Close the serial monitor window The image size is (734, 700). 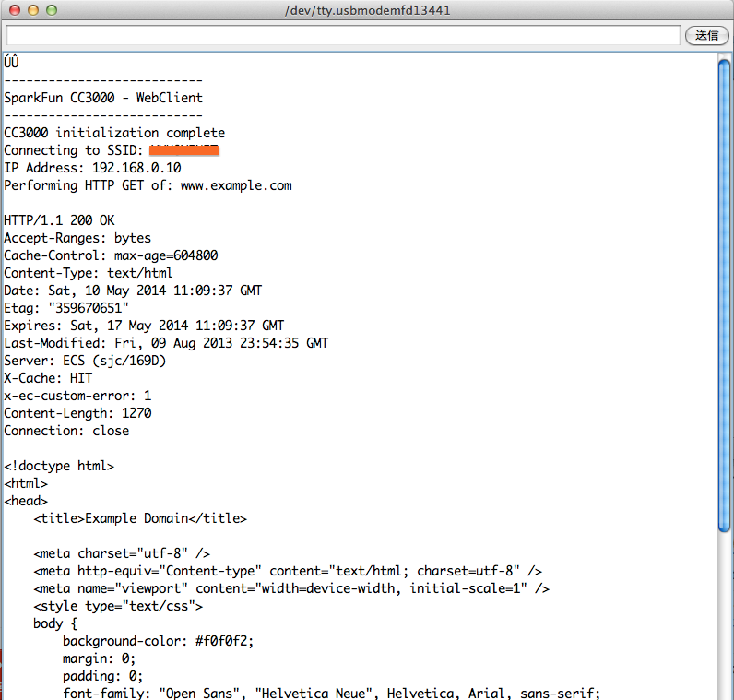pyautogui.click(x=15, y=10)
